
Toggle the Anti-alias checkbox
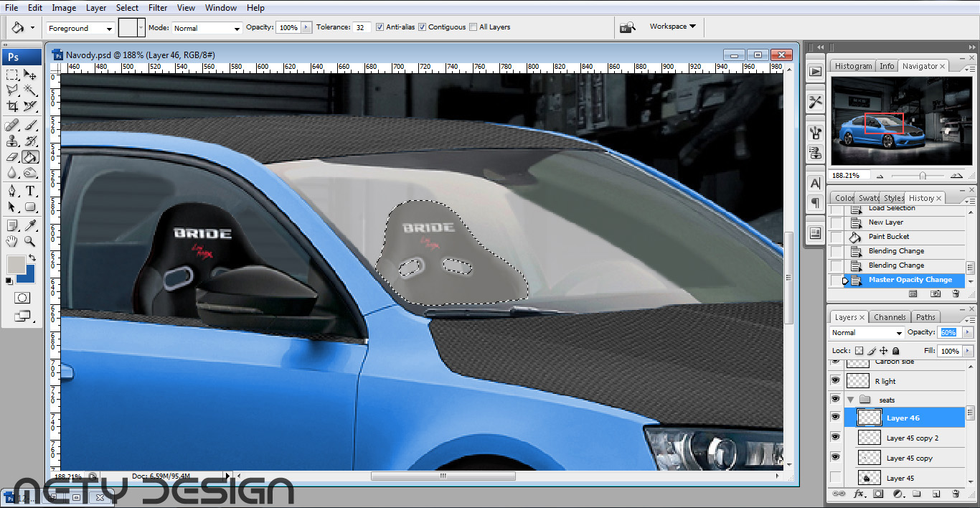[380, 27]
